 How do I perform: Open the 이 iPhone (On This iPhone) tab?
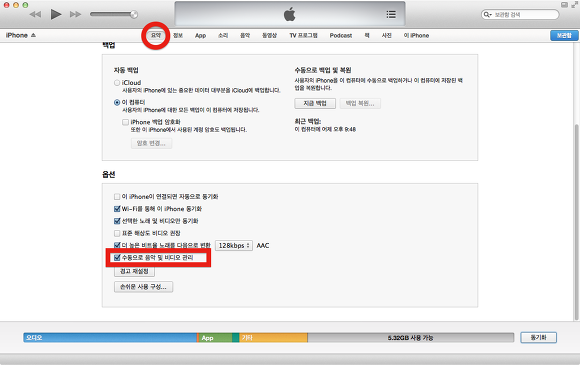pyautogui.click(x=416, y=36)
